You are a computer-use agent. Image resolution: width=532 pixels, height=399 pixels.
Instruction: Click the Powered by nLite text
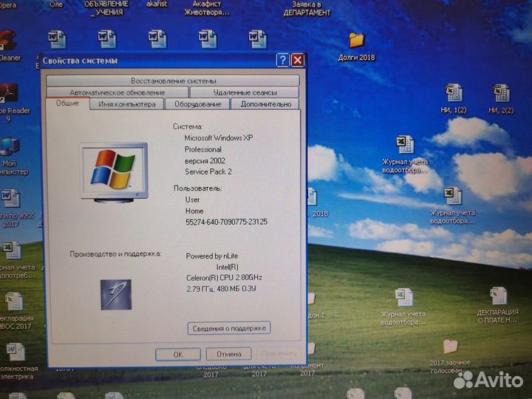pos(212,256)
